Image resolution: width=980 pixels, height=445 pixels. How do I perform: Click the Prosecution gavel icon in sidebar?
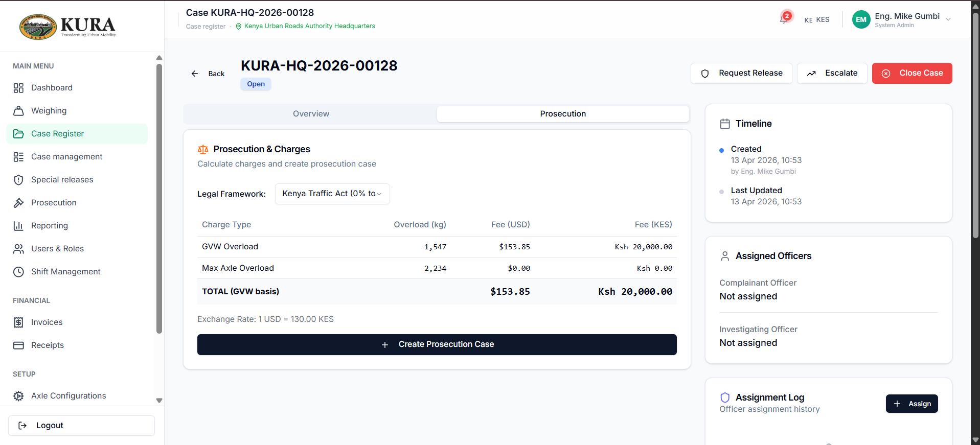[18, 203]
